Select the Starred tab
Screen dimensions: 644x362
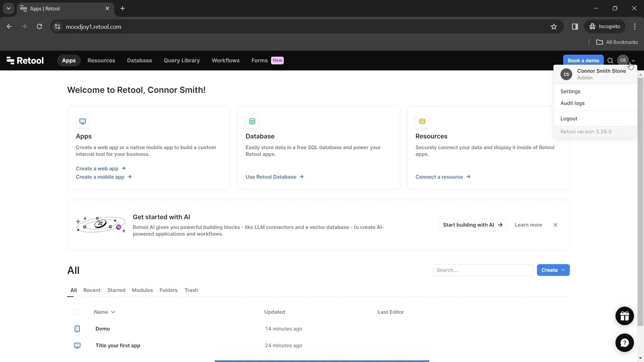(116, 290)
